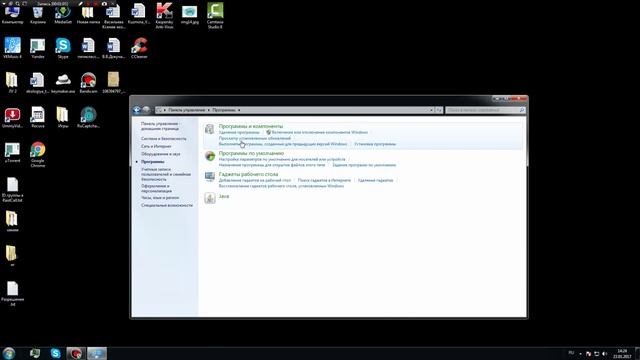Open the Программы по умолчанию heading
Screen dimensions: 640x360
pyautogui.click(x=251, y=153)
